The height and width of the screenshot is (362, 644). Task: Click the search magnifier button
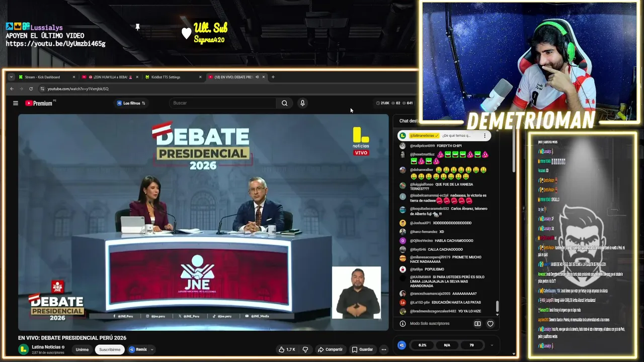pos(284,103)
